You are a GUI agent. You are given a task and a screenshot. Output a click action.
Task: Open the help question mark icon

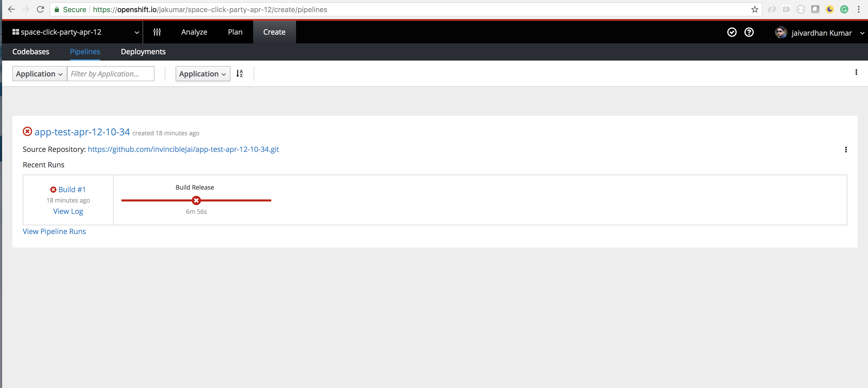pos(749,32)
